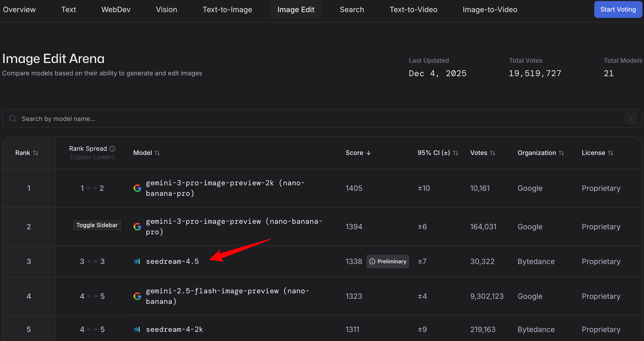Open the seedream-4.5 model link
644x341 pixels.
pyautogui.click(x=172, y=261)
